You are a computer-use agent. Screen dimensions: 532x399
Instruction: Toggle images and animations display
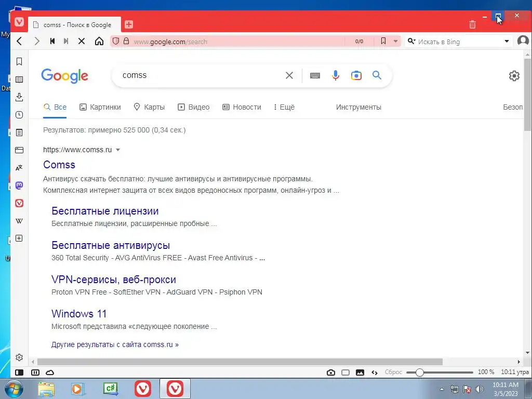(360, 373)
